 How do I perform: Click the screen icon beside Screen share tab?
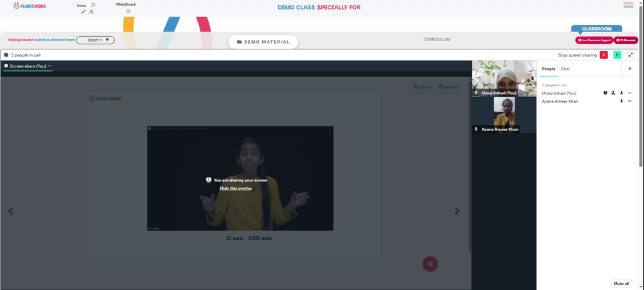pos(6,66)
